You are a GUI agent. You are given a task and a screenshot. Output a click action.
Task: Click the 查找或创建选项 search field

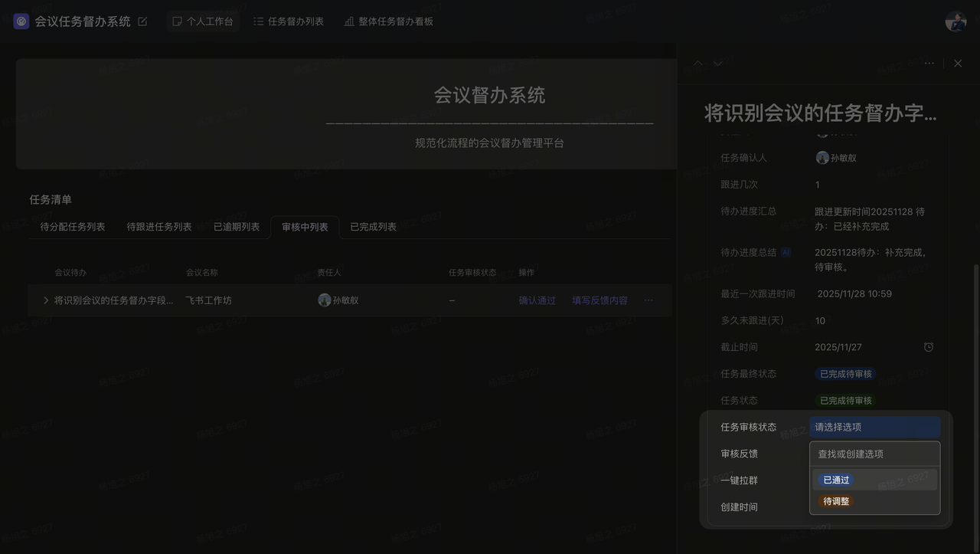pos(874,454)
